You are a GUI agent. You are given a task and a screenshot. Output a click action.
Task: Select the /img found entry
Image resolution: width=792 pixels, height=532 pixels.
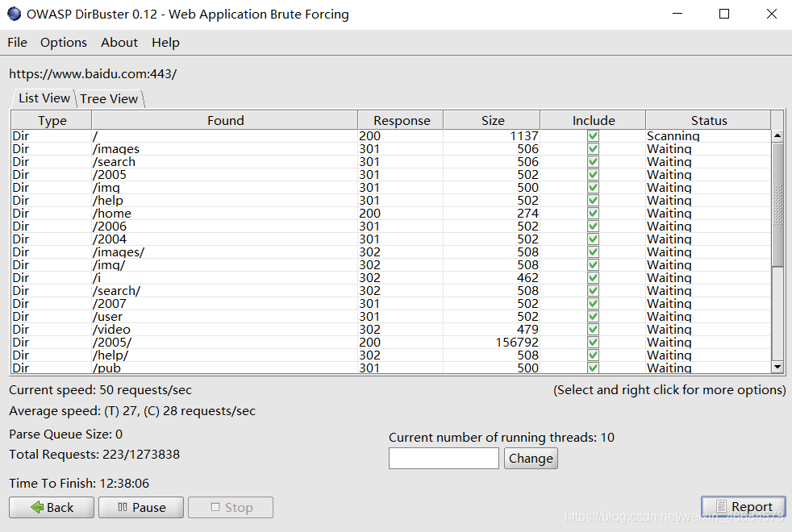pos(106,187)
